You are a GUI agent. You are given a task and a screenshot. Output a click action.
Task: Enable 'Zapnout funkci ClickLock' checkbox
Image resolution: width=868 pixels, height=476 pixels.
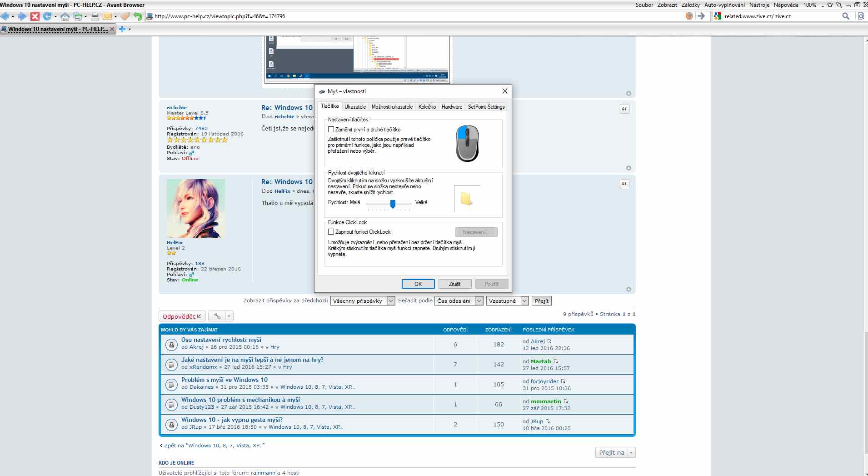pos(331,232)
